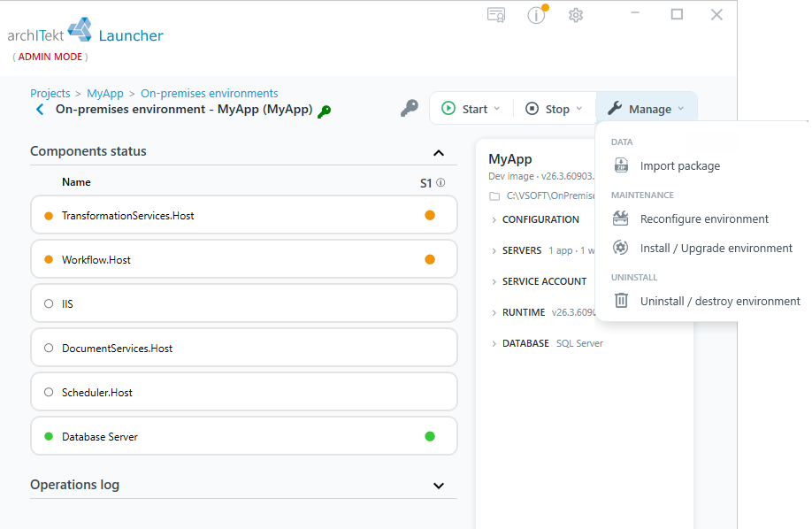Open On-premises environments breadcrumb link

210,93
